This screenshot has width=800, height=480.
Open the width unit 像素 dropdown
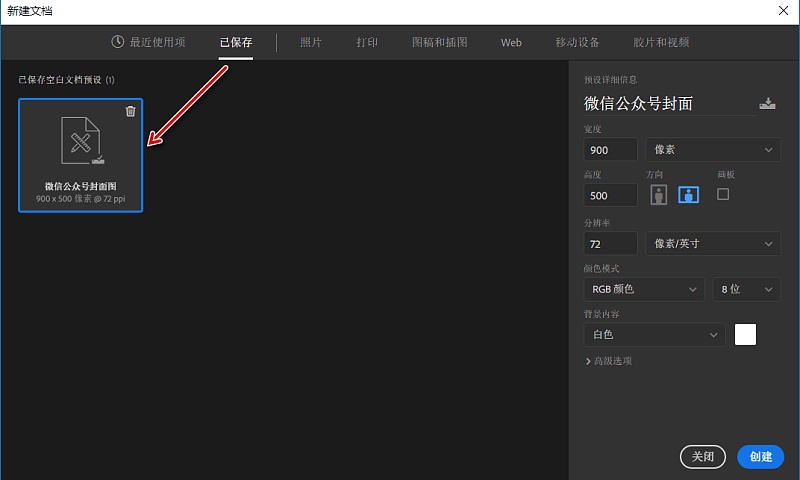713,149
